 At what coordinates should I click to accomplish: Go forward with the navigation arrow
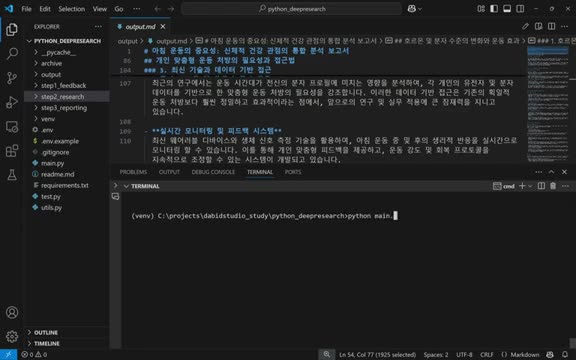coord(171,9)
